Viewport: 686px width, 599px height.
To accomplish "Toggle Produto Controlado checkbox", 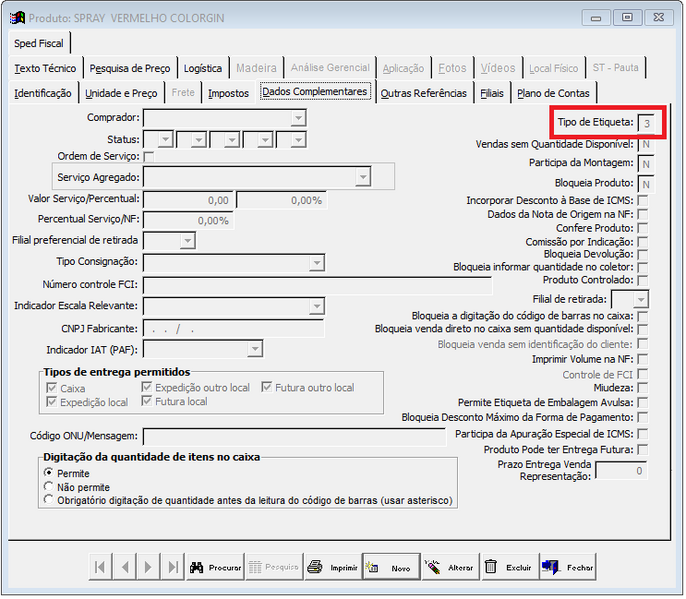I will point(643,280).
